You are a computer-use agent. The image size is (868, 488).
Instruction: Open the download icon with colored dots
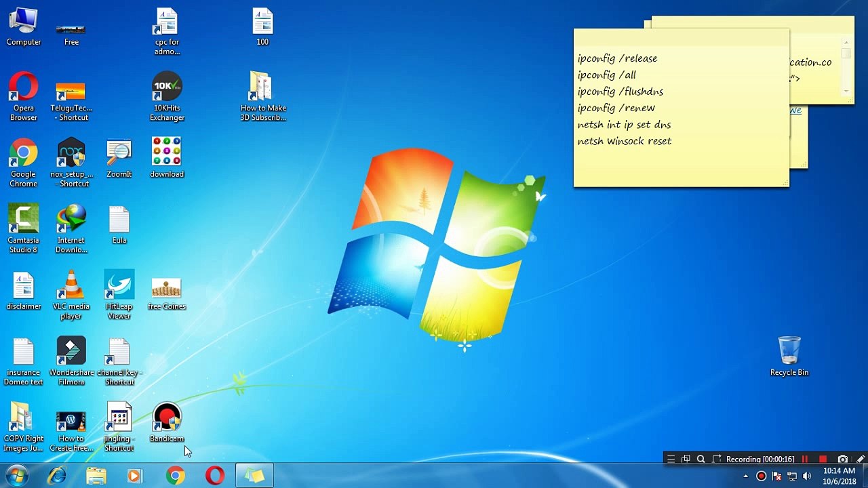(x=167, y=159)
